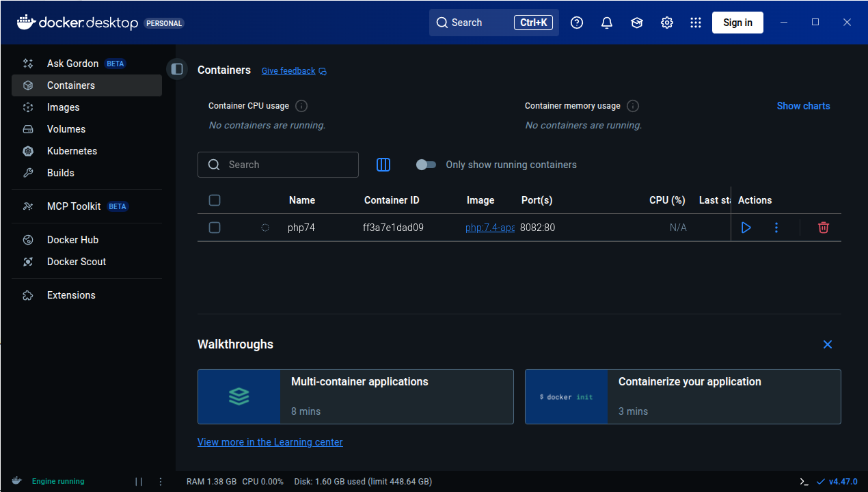Screen dimensions: 868x492
Task: Pause Docker engine from status bar
Action: pyautogui.click(x=139, y=481)
